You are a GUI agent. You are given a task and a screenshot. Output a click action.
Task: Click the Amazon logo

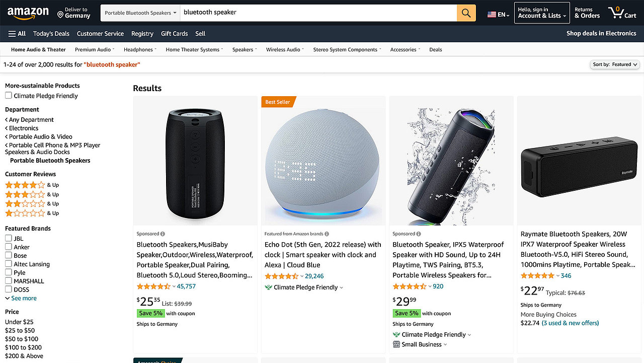(x=28, y=13)
